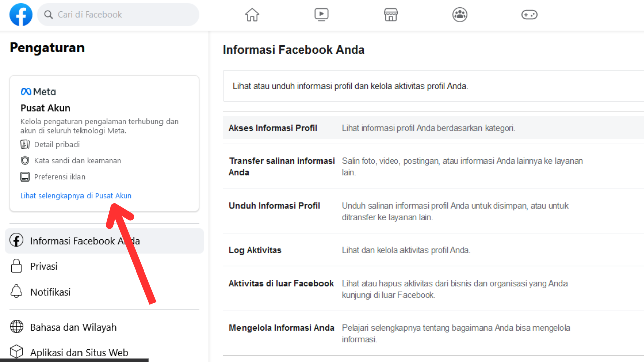Viewport: 644px width, 362px height.
Task: Click the cube icon beside Aplikasi dan Situs Web
Action: coord(17,351)
